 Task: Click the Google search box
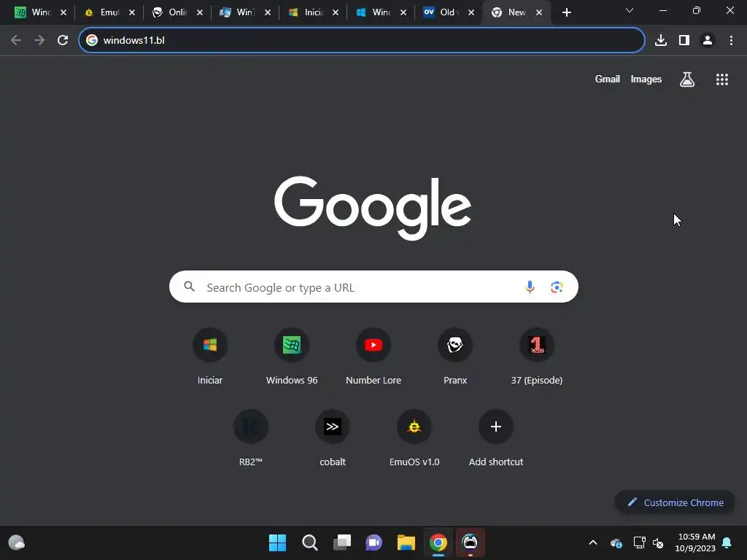(373, 287)
